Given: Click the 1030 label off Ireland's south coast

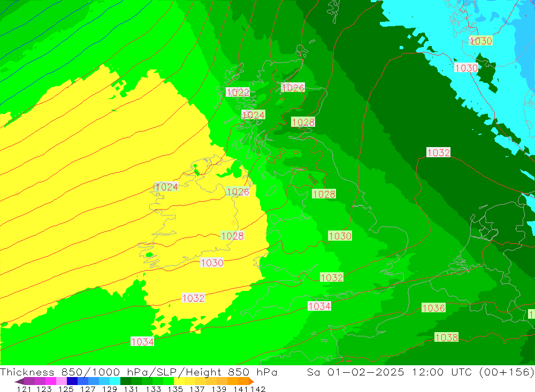Looking at the screenshot, I should click(x=212, y=263).
